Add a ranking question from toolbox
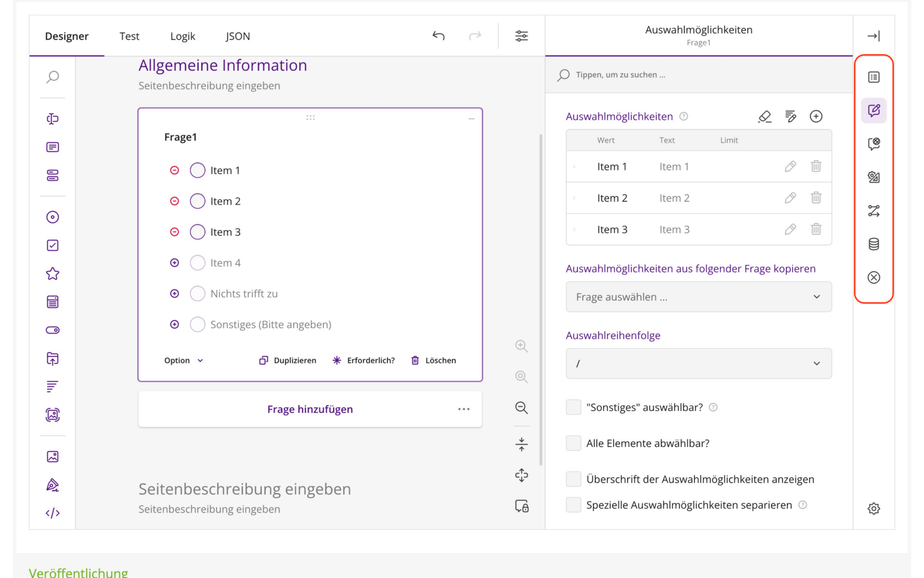 pos(53,386)
